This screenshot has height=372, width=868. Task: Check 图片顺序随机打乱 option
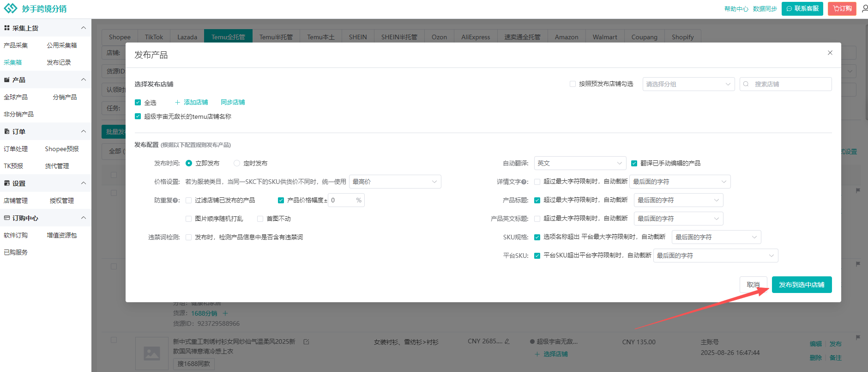click(x=189, y=219)
